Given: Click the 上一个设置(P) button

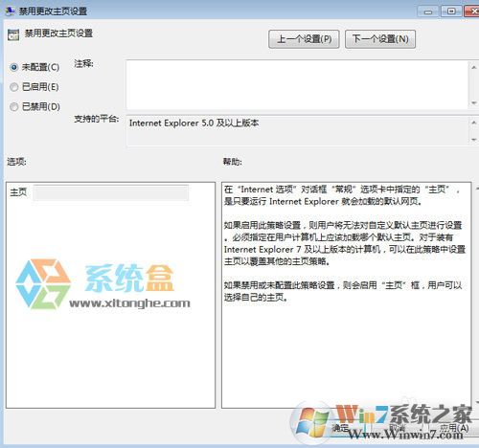Looking at the screenshot, I should tap(304, 39).
